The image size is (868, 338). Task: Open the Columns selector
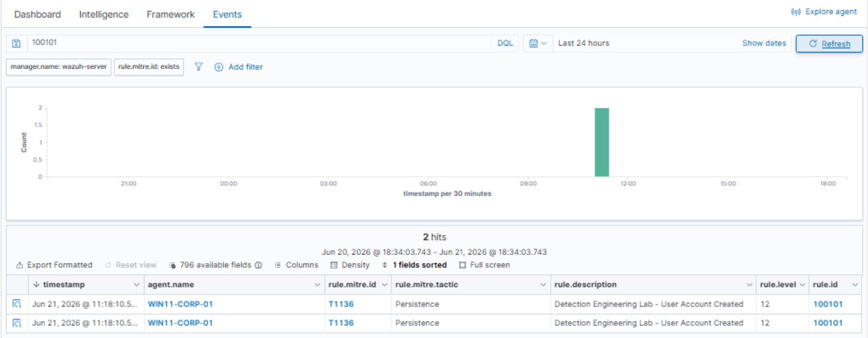click(x=296, y=265)
